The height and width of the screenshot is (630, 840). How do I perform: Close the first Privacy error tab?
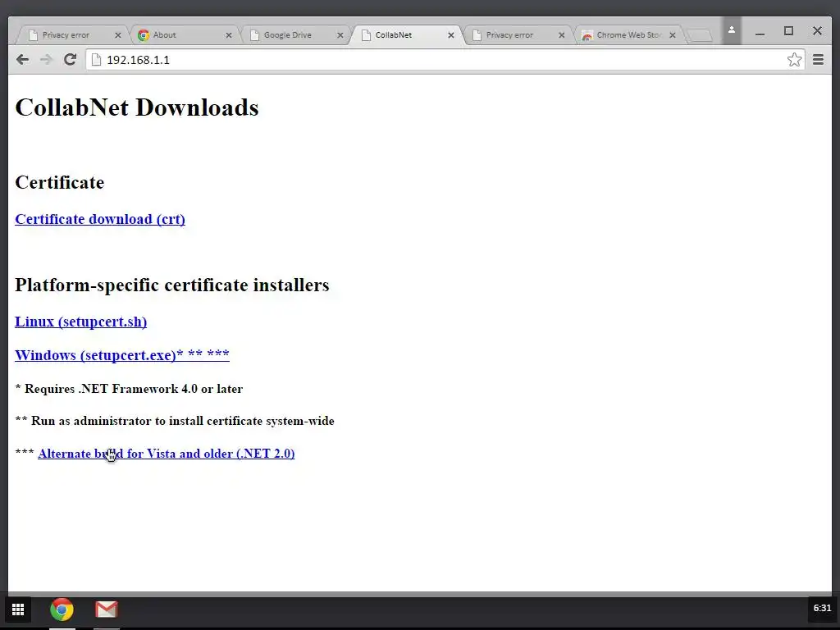118,34
